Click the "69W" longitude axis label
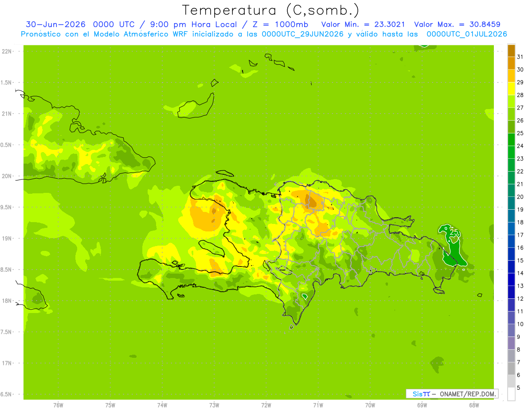This screenshot has height=411, width=532. point(422,405)
